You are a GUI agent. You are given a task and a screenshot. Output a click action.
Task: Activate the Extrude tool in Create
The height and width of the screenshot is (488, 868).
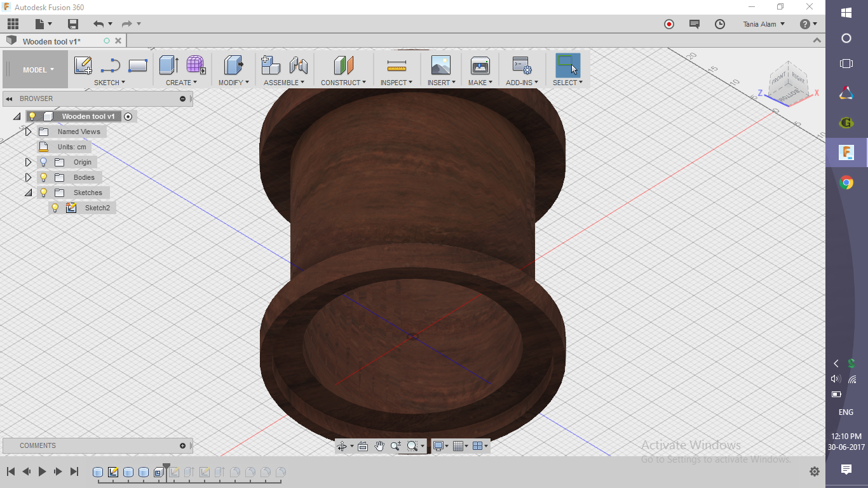(168, 65)
